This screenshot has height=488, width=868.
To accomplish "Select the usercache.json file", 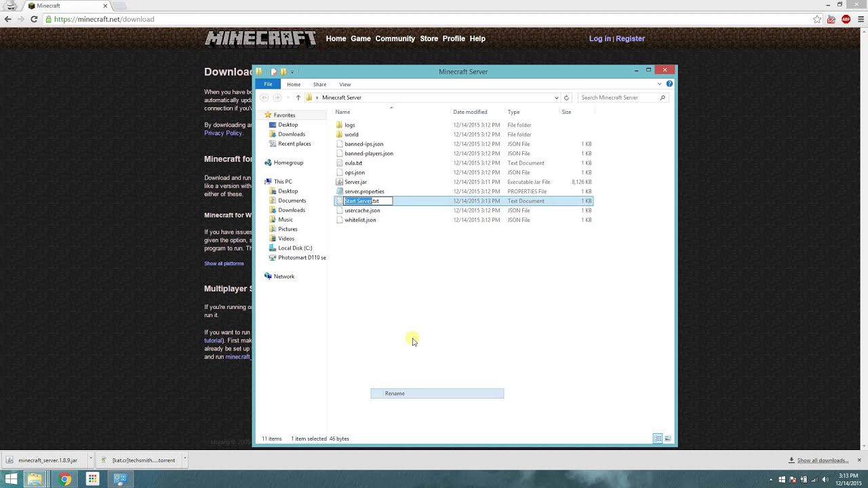I will 362,210.
